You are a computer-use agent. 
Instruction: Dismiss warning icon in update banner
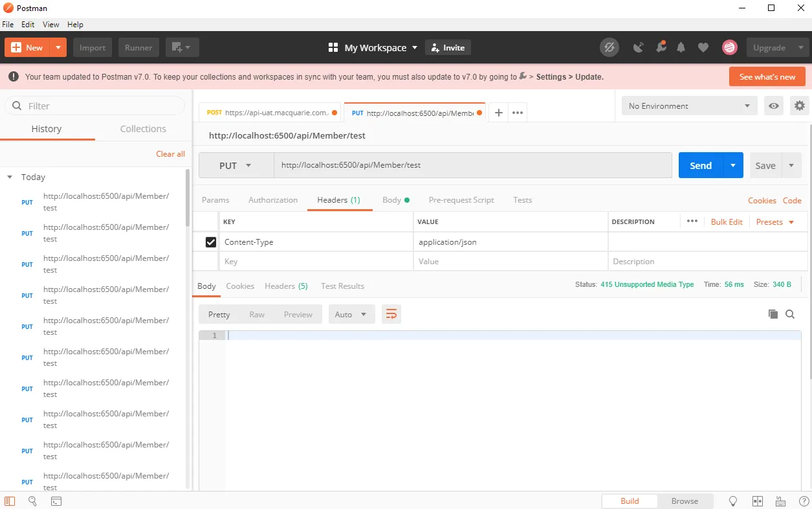click(x=14, y=76)
